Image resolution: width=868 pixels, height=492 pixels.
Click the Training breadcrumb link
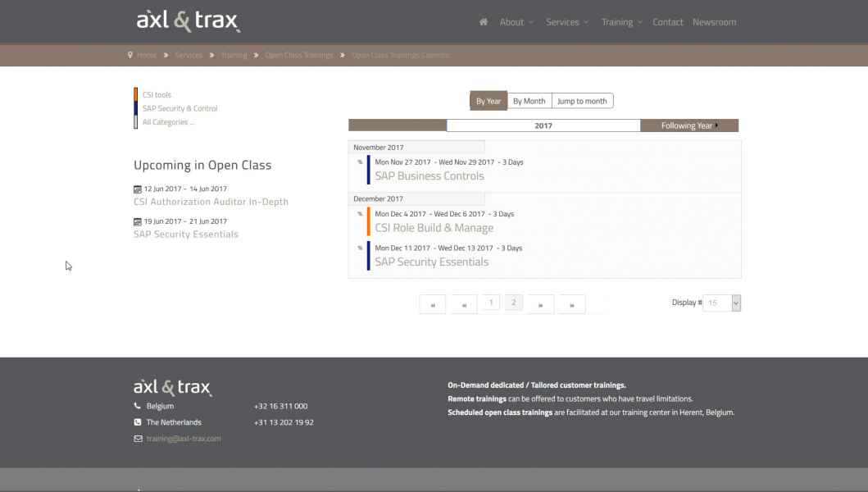point(234,56)
